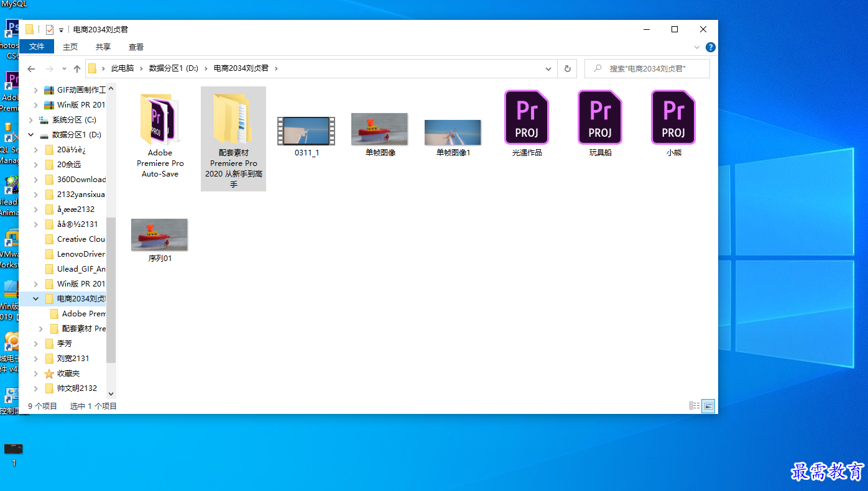Click the search box for 电商2034刘贞君

click(x=647, y=68)
